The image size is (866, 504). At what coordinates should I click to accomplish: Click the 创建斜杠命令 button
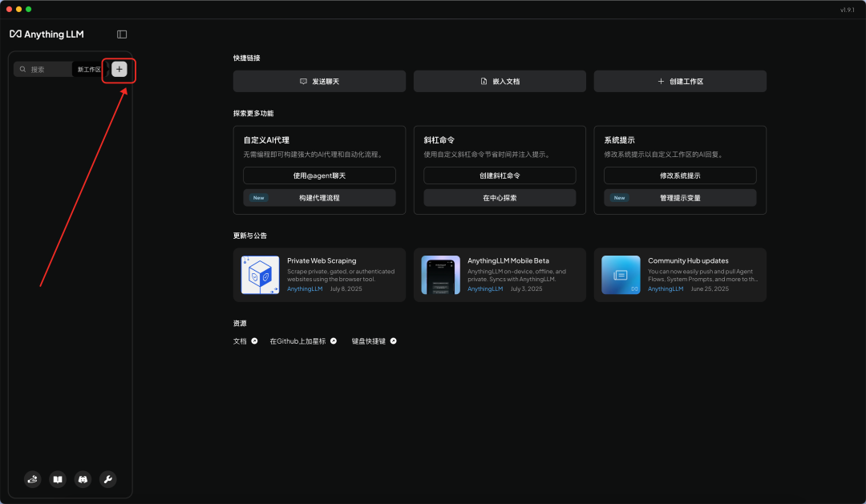500,175
